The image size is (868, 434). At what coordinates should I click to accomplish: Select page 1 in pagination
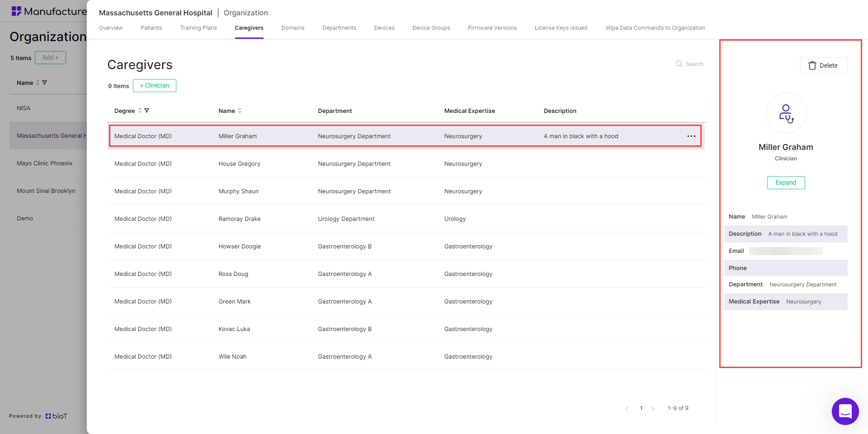point(641,409)
